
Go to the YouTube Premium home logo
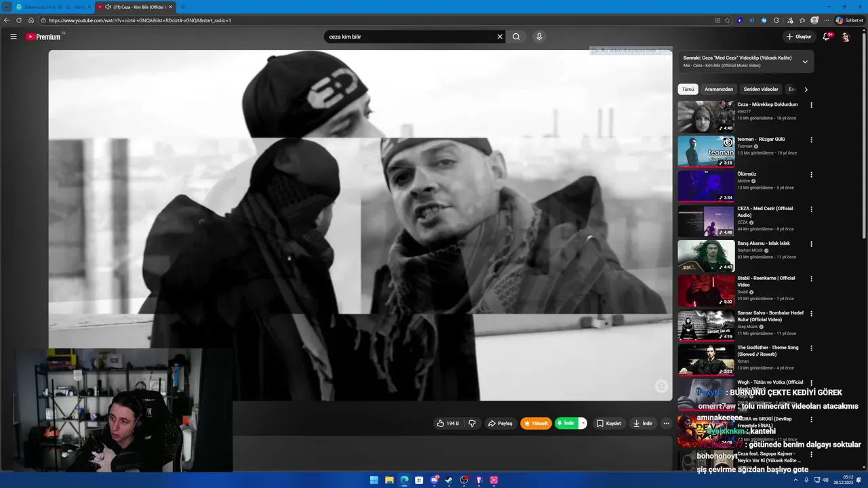point(44,37)
